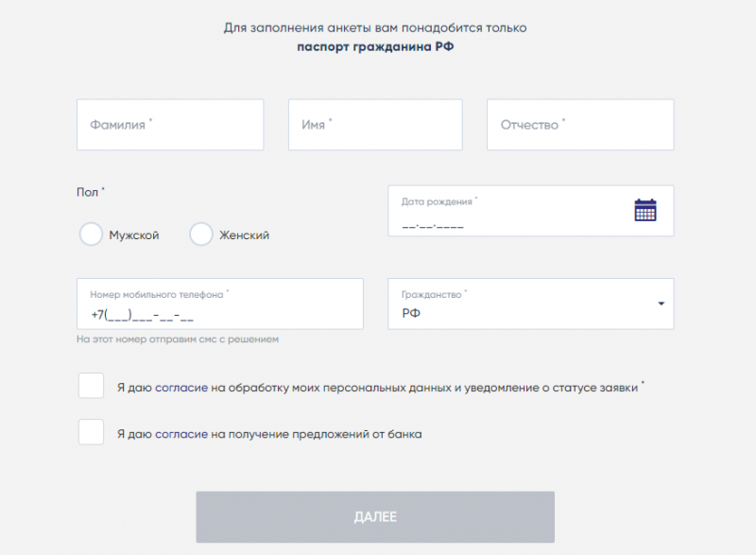The width and height of the screenshot is (756, 555).
Task: Select the Женский radio button
Action: pos(201,234)
